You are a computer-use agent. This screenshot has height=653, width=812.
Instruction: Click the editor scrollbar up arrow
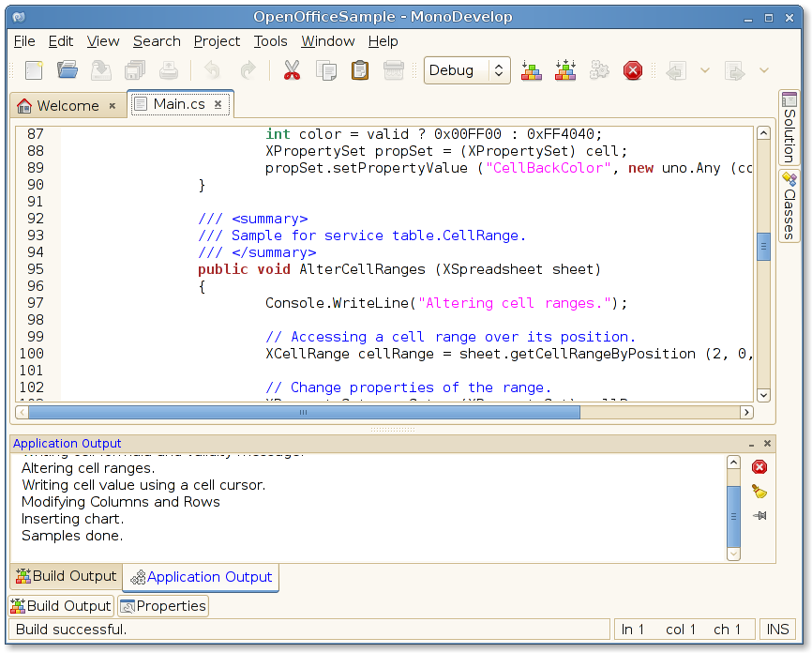click(763, 133)
